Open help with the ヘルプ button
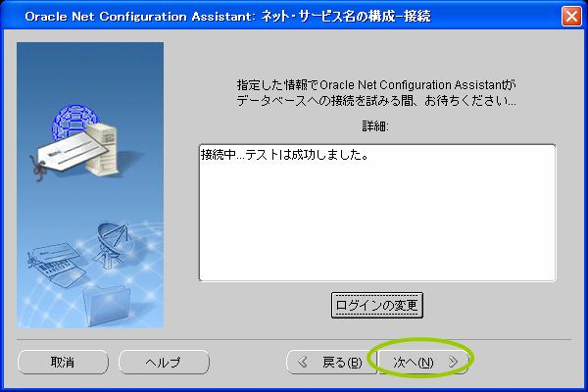The image size is (588, 392). pos(164,362)
